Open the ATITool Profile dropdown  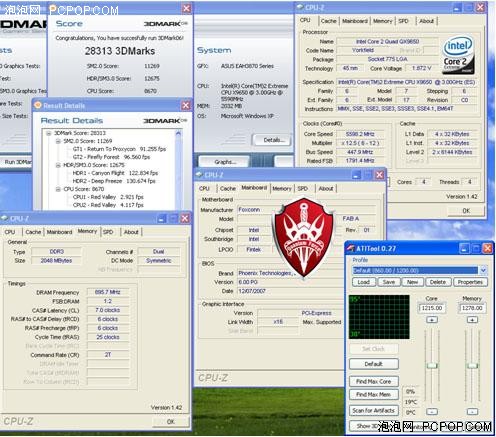483,270
